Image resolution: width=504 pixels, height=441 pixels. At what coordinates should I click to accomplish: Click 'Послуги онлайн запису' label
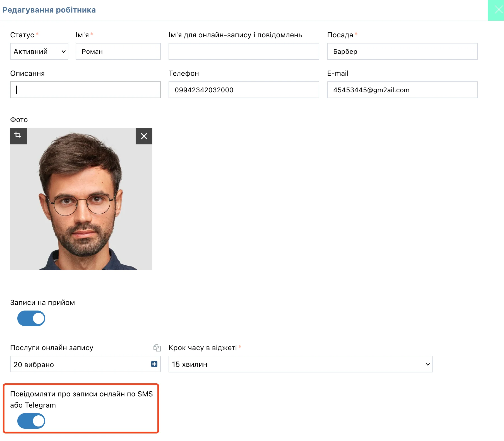tap(52, 348)
